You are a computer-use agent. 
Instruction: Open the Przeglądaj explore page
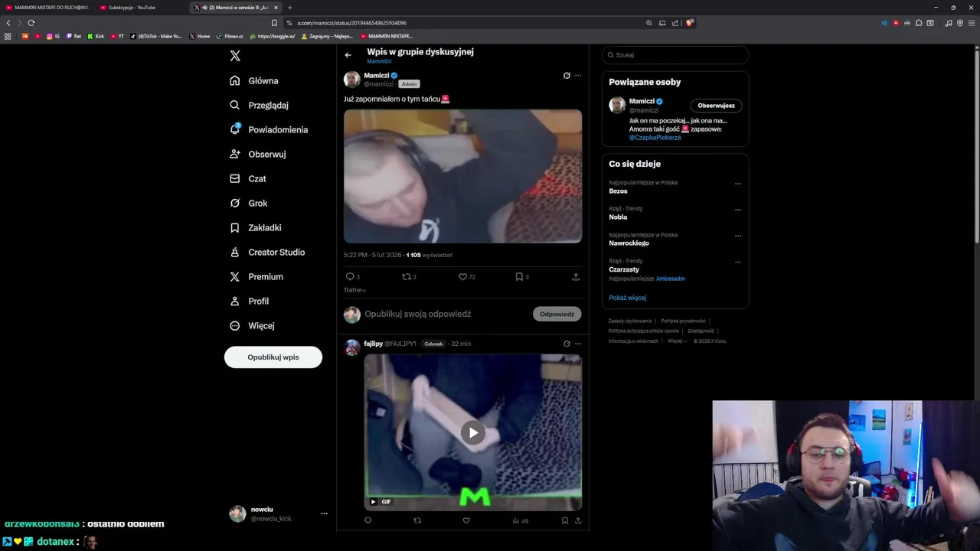[x=259, y=105]
